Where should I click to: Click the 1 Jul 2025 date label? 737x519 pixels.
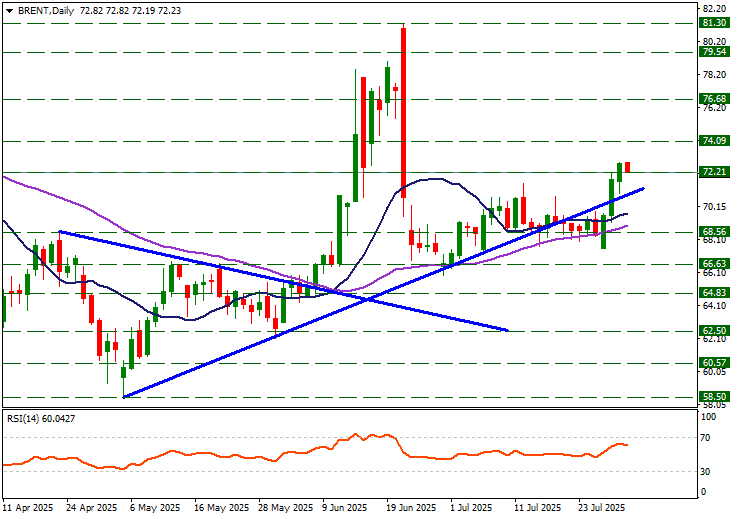pos(471,508)
